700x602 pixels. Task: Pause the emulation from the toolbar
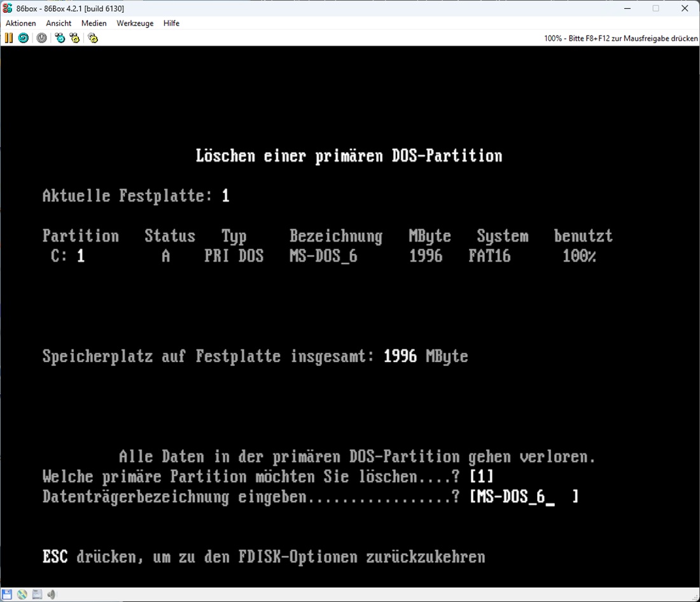(x=8, y=38)
